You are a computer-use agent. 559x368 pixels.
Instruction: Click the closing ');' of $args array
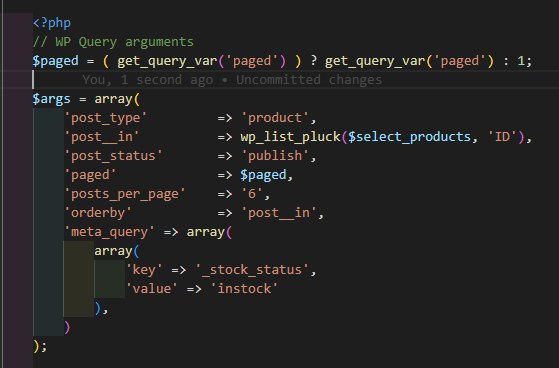40,346
